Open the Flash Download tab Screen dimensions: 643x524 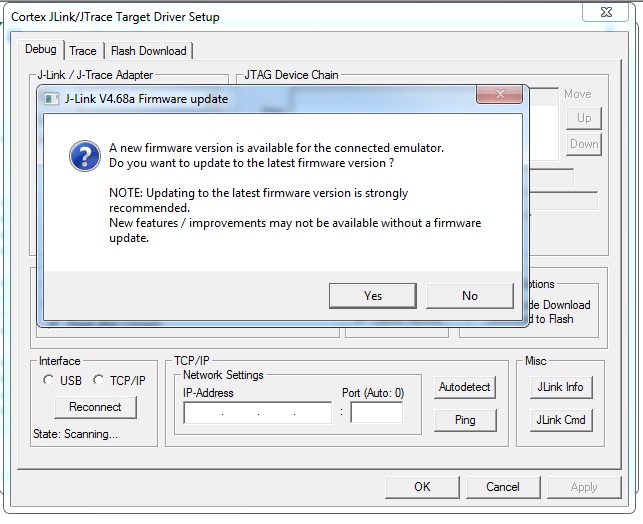coord(148,51)
